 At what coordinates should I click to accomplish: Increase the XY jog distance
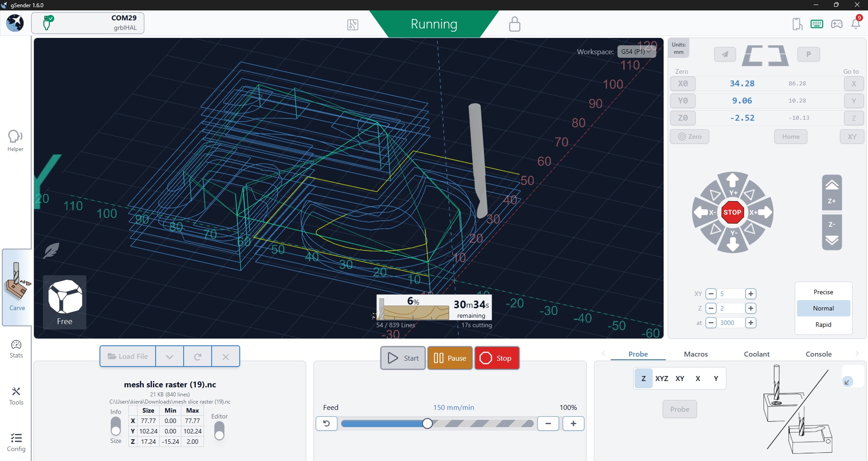point(751,294)
